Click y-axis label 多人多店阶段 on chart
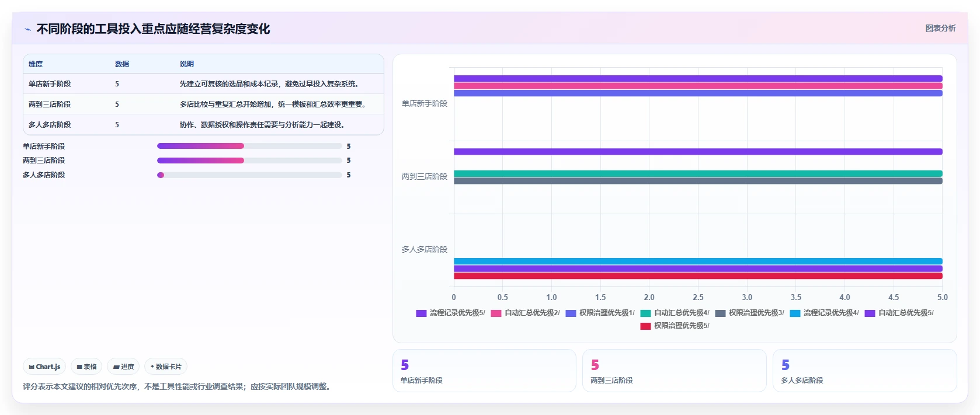 click(425, 249)
